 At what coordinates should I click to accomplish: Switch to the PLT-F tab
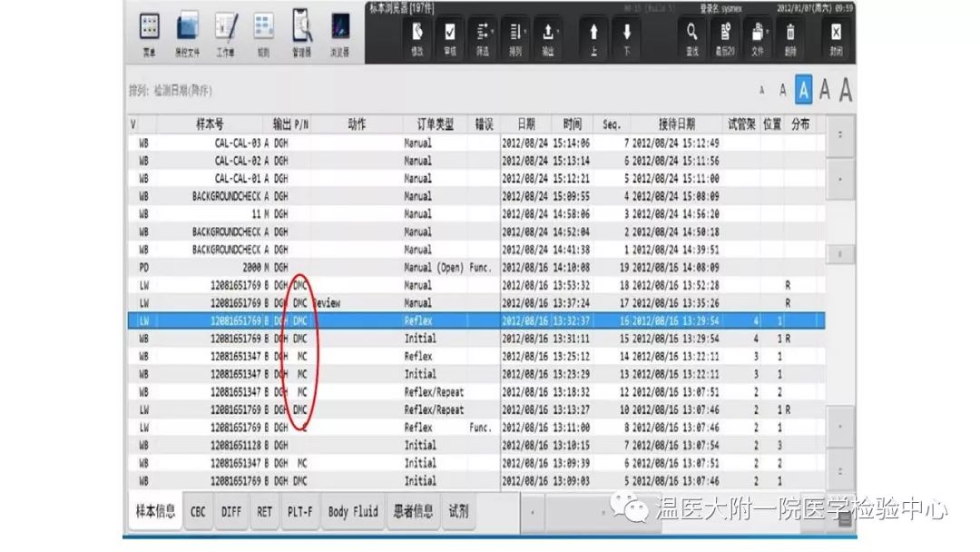click(300, 511)
